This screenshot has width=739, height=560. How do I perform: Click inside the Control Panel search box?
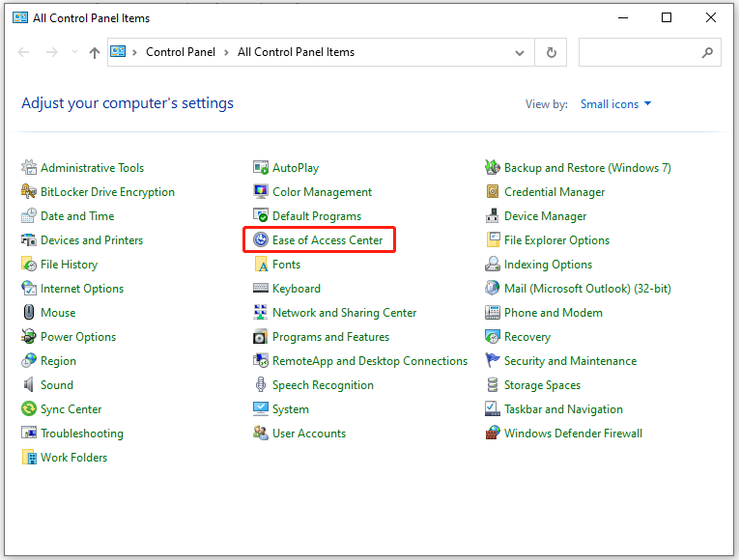point(638,53)
